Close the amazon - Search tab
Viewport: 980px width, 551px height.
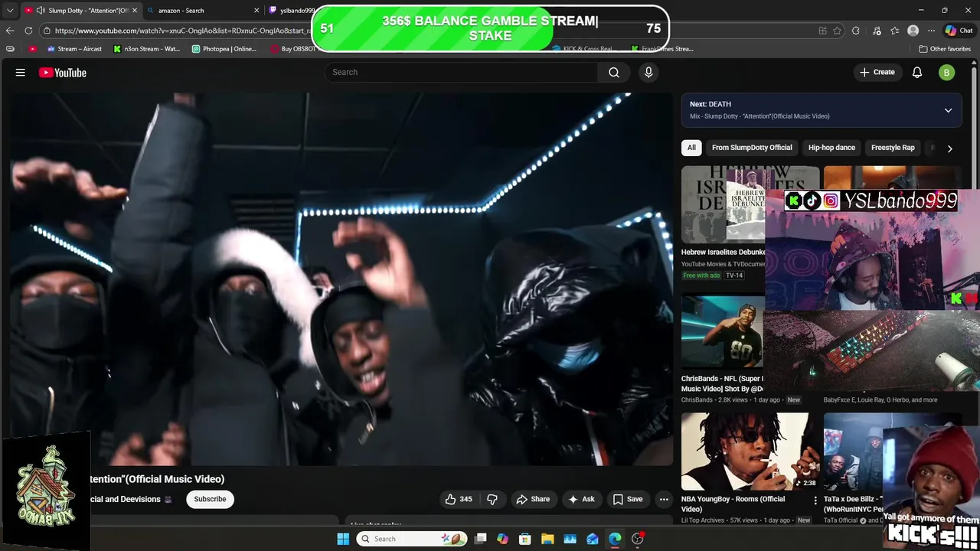click(x=256, y=11)
